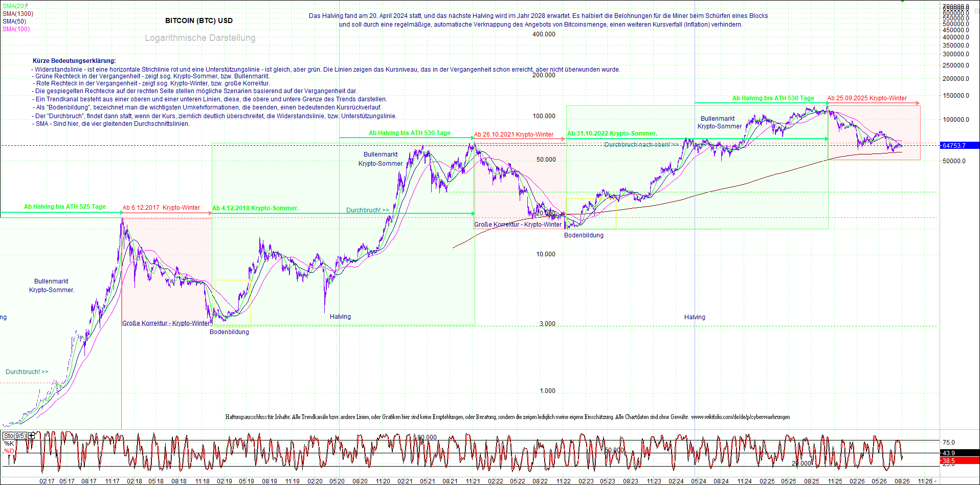This screenshot has height=485, width=980.
Task: Click the 400.000 price level label
Action: pyautogui.click(x=544, y=34)
